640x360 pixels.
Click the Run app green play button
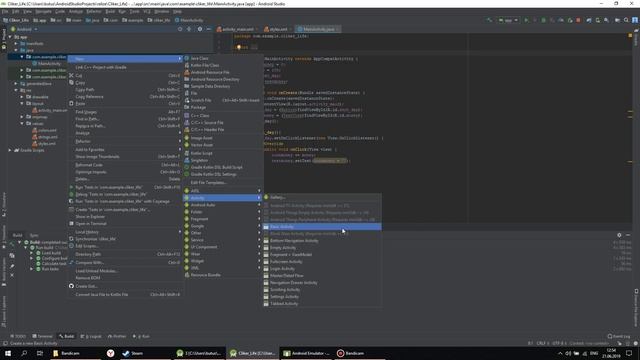click(x=526, y=20)
